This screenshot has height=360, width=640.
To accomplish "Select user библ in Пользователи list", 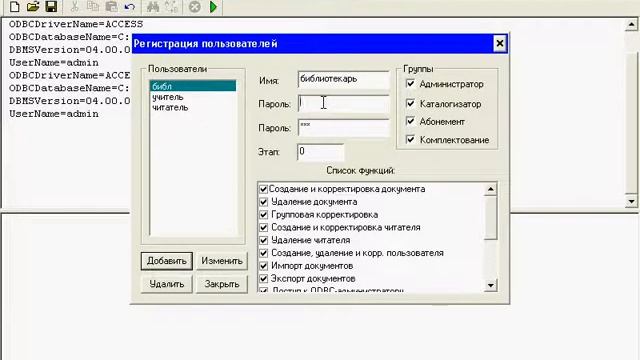I will tap(193, 86).
